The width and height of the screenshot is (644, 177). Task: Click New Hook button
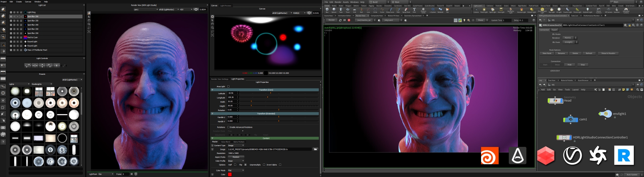547,53
